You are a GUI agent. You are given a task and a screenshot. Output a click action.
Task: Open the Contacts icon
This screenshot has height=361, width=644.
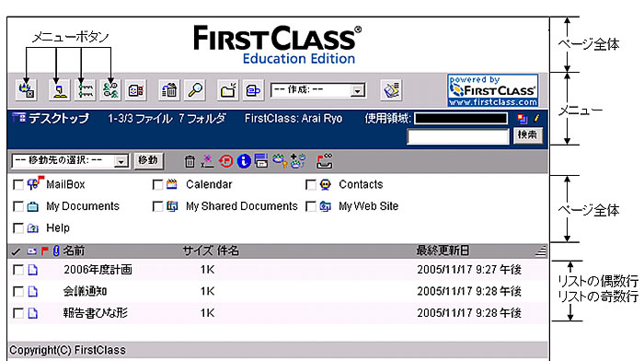pyautogui.click(x=326, y=184)
